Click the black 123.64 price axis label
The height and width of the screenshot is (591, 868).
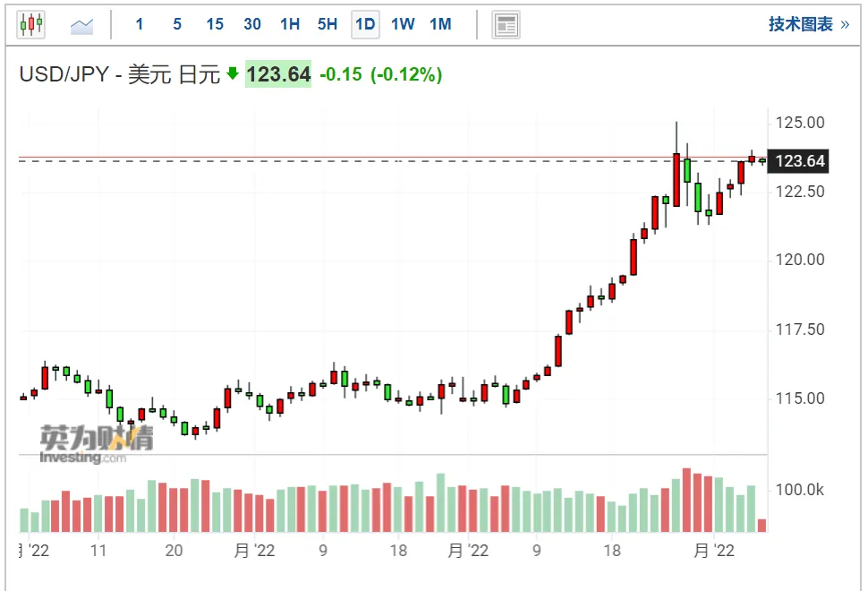click(797, 161)
